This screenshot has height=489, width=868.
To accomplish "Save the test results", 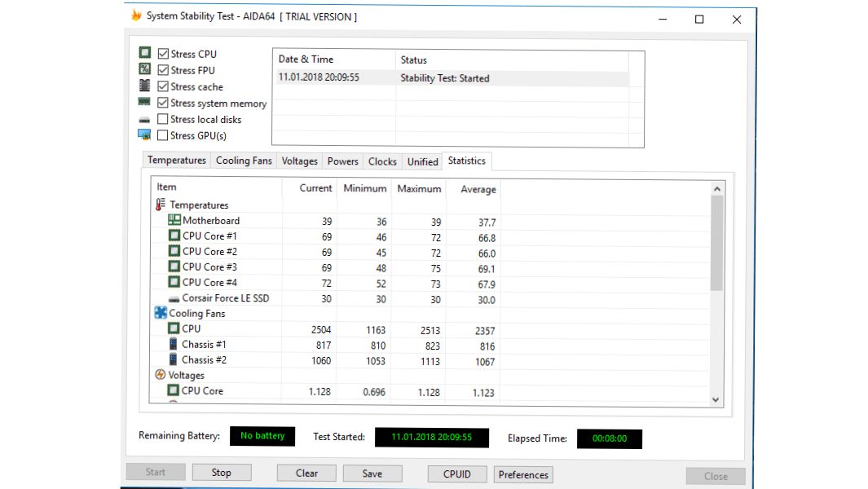I will coord(372,474).
